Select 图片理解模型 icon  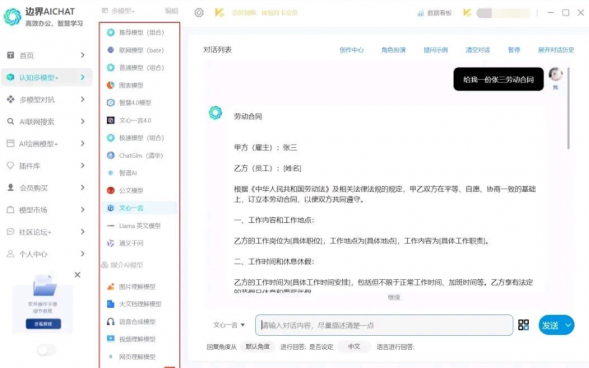click(x=110, y=287)
